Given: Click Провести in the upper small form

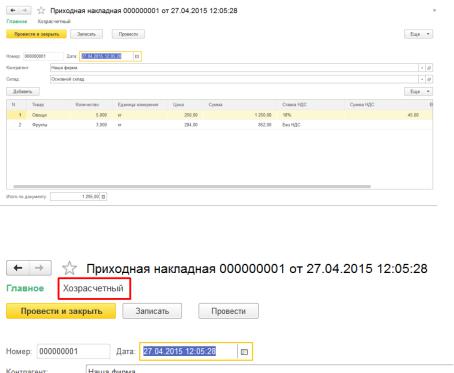Looking at the screenshot, I should pyautogui.click(x=128, y=34).
